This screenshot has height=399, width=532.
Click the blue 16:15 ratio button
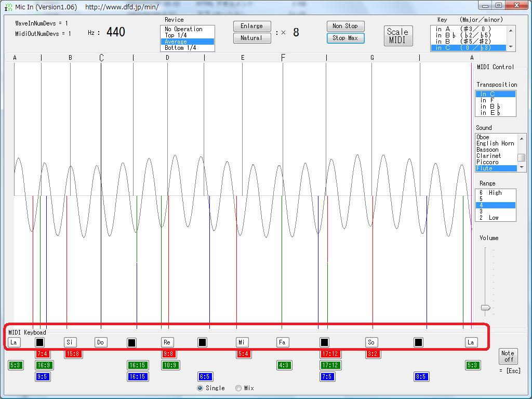click(137, 376)
